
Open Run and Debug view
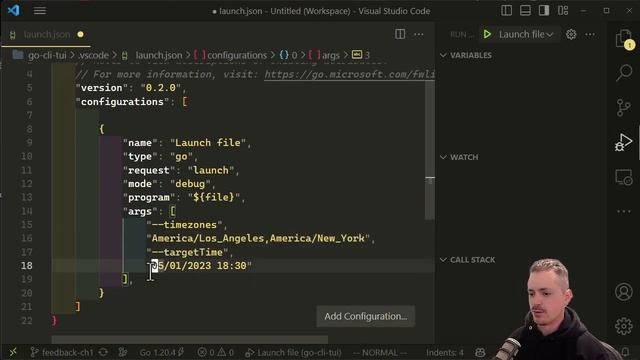624,142
